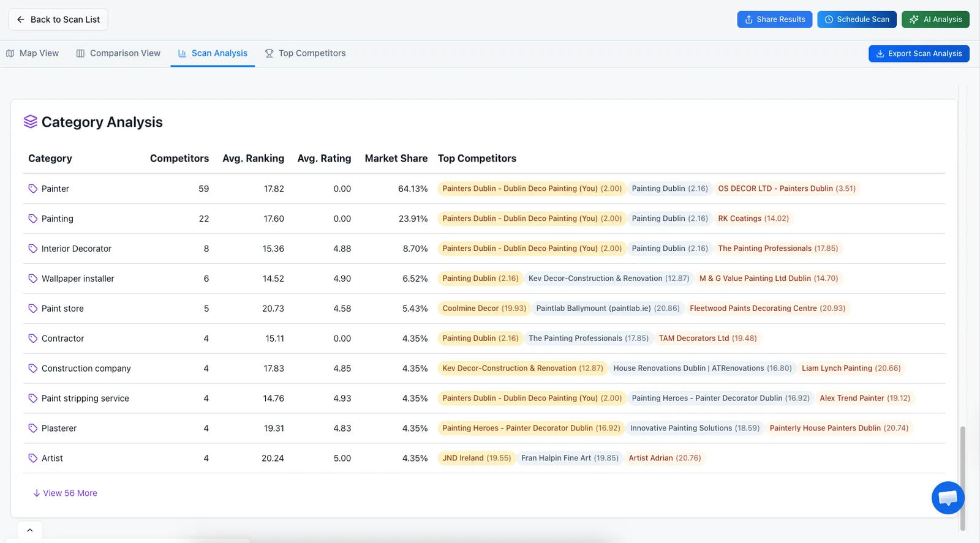Click the Painter row competitors count 59

[204, 189]
